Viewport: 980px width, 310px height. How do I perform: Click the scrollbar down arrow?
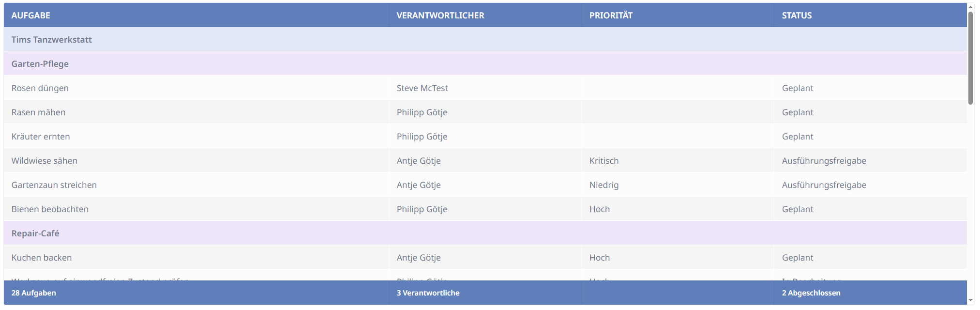(x=970, y=301)
